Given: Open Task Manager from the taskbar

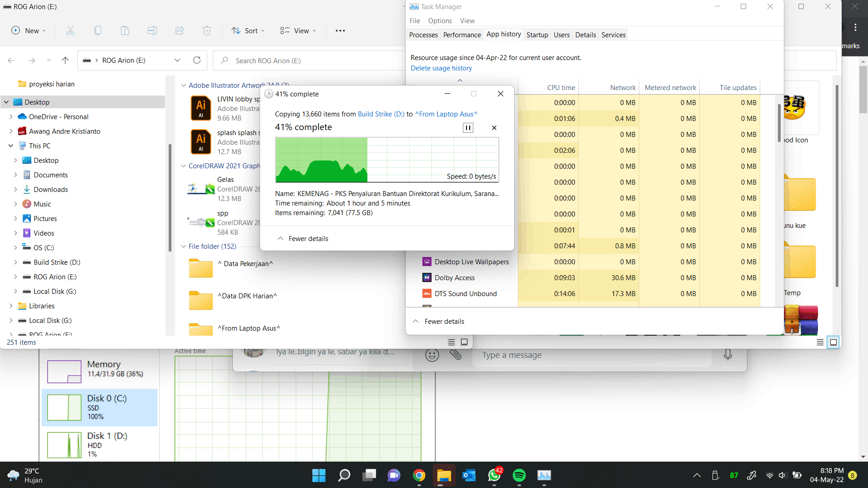Looking at the screenshot, I should [x=544, y=475].
